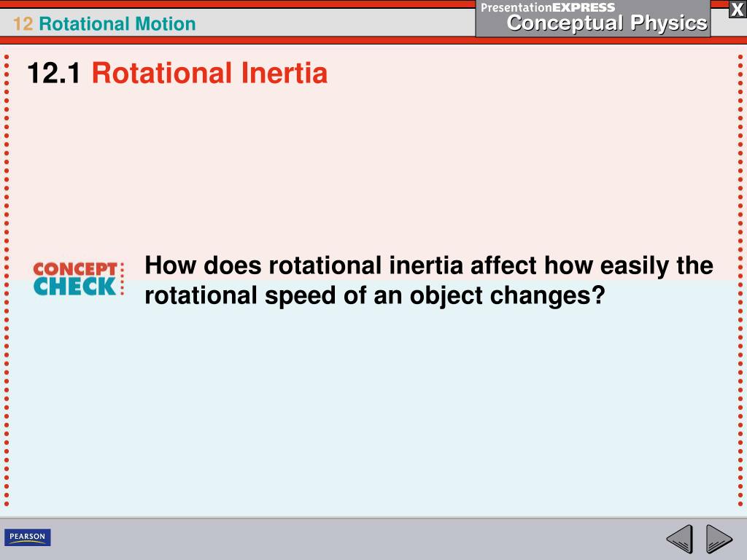The height and width of the screenshot is (560, 747).
Task: Click the empty pink area below the heading
Action: [373, 167]
